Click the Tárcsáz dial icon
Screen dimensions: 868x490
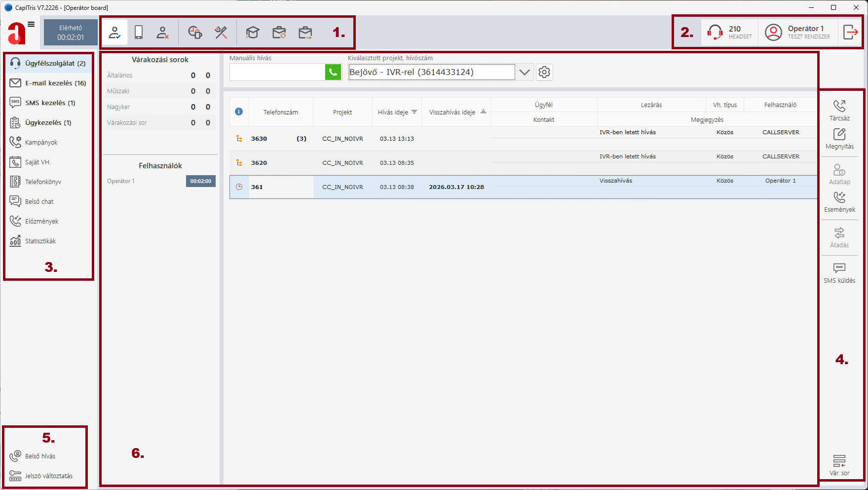[839, 110]
